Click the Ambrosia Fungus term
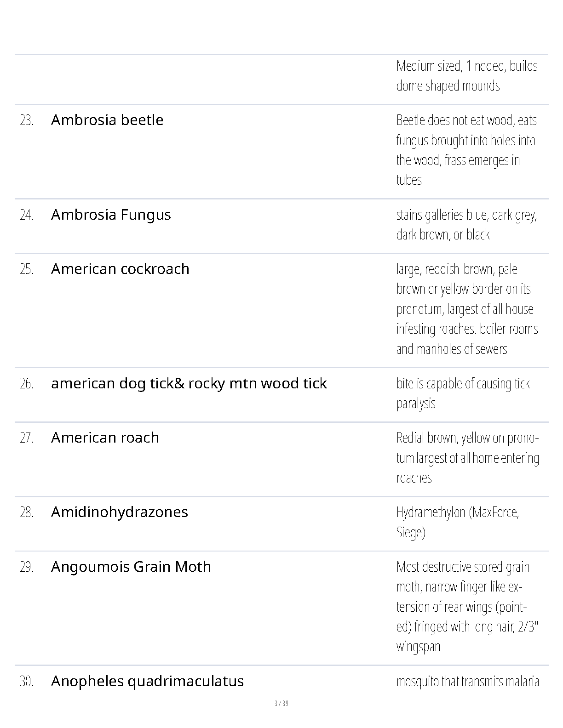 pos(111,215)
